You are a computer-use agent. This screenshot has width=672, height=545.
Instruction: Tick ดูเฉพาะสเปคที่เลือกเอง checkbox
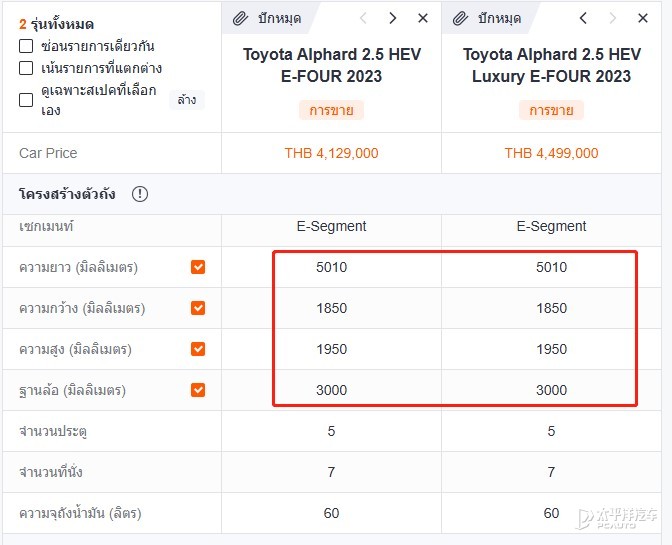26,100
